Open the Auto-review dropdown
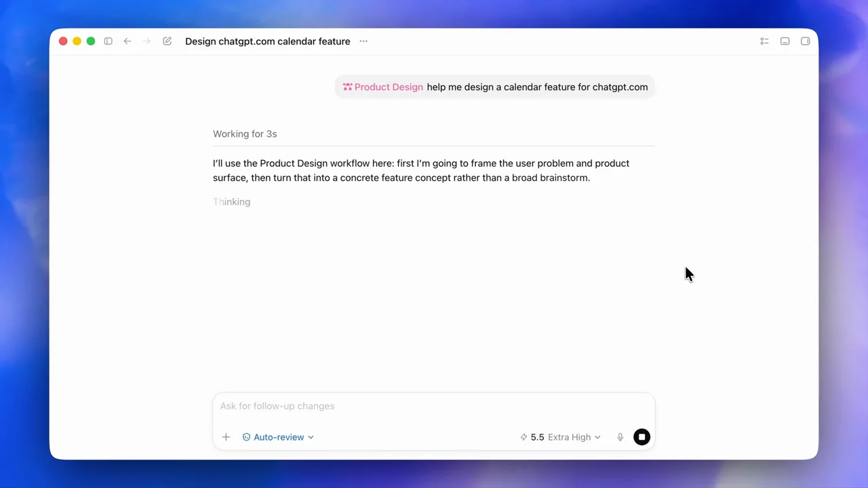The width and height of the screenshot is (868, 488). (x=278, y=437)
